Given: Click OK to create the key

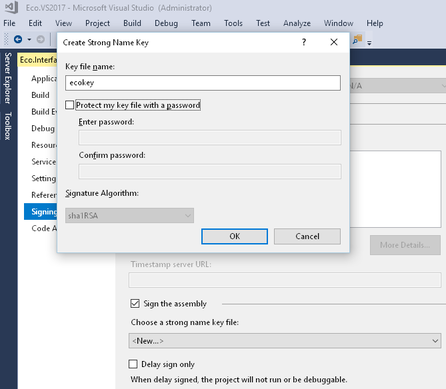Looking at the screenshot, I should coord(234,236).
